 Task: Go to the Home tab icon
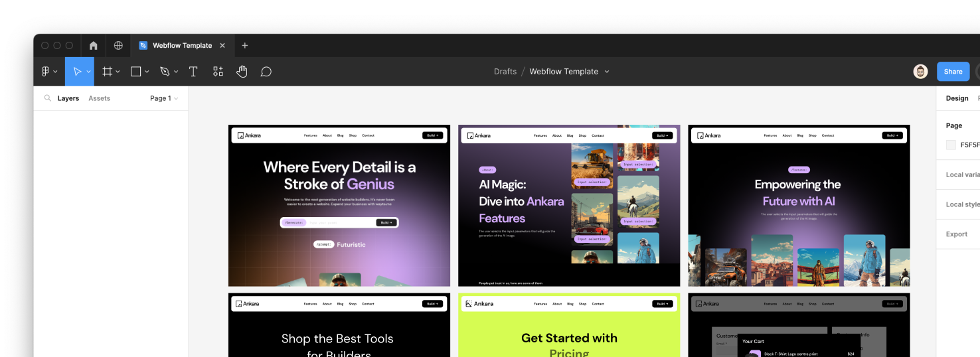(x=93, y=46)
